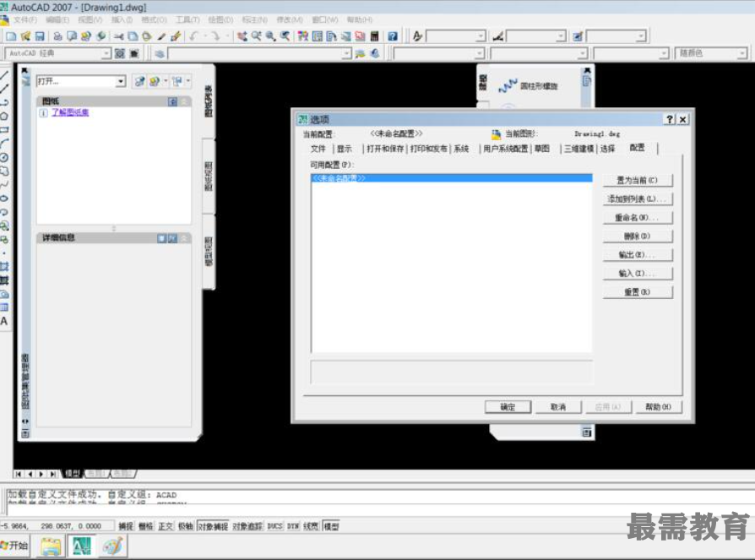Open the dimension style dropdown
This screenshot has width=755, height=560.
click(561, 36)
